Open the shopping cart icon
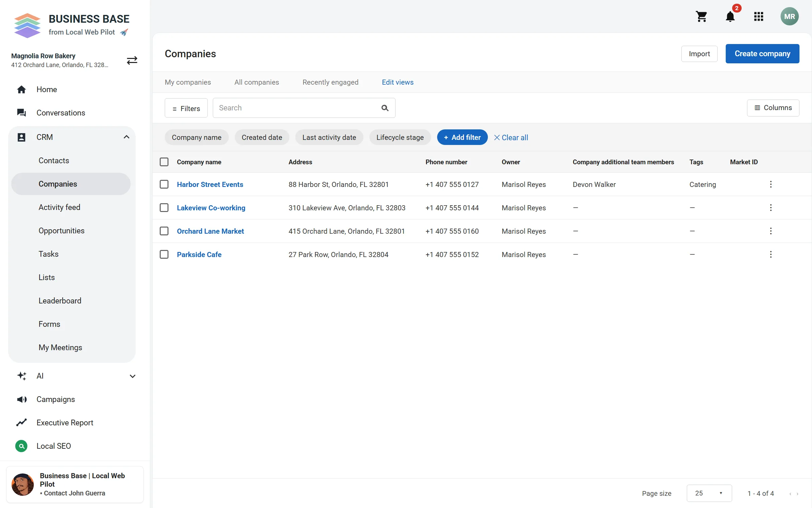The height and width of the screenshot is (508, 812). 701,16
